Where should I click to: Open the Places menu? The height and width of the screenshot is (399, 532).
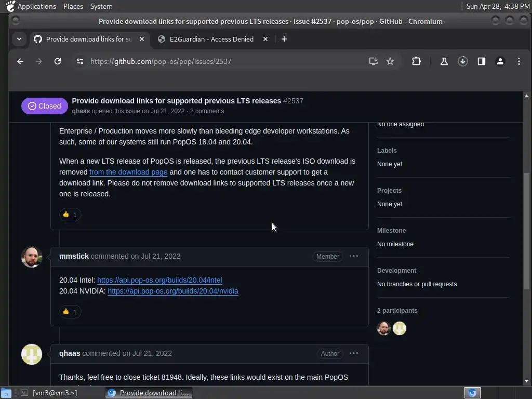tap(73, 6)
